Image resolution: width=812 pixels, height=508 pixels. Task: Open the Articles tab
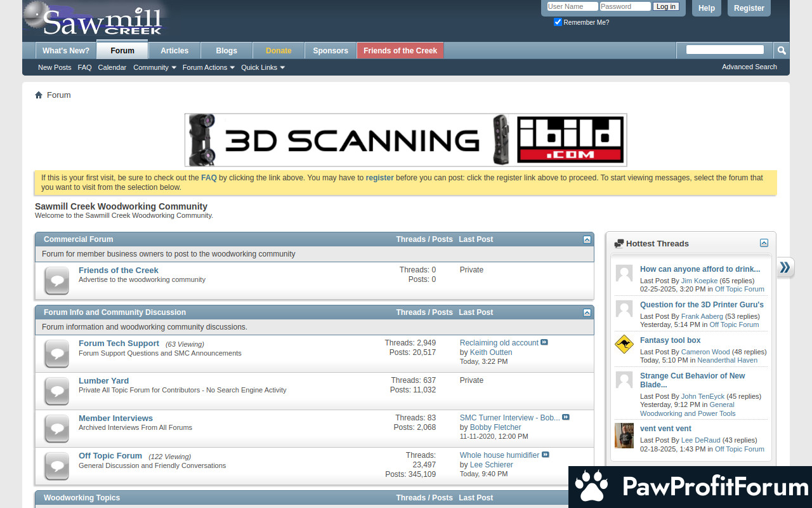click(174, 51)
